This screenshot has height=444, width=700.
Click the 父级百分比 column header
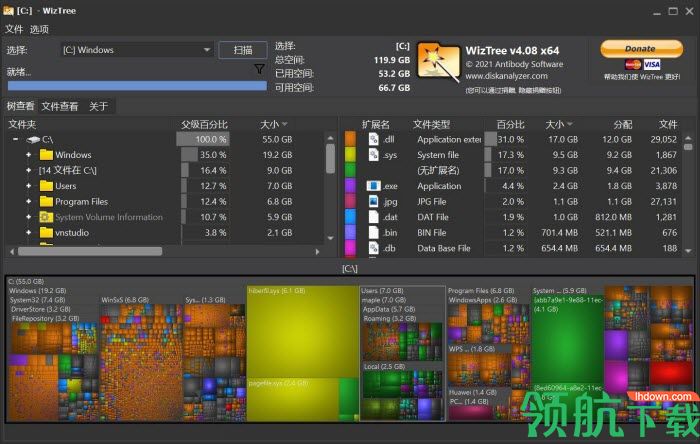[x=204, y=124]
